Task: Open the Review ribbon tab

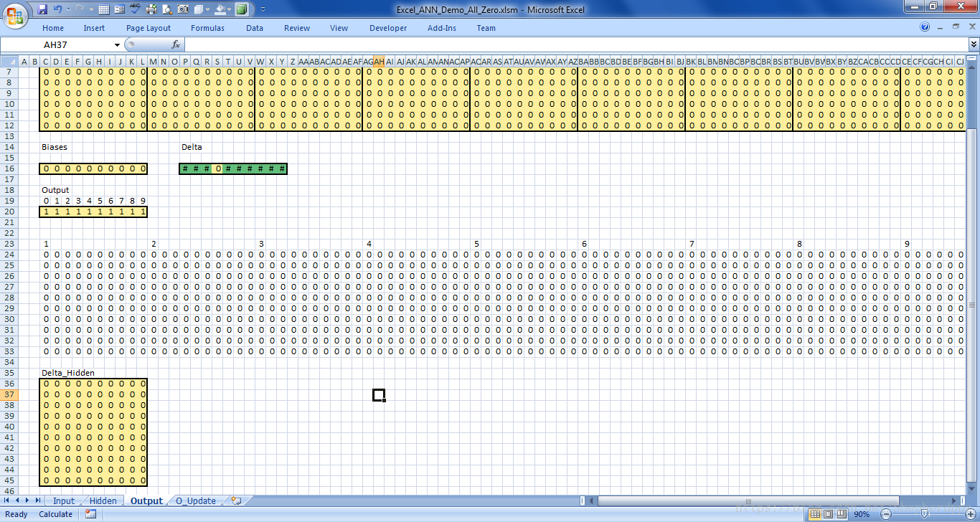Action: 297,28
